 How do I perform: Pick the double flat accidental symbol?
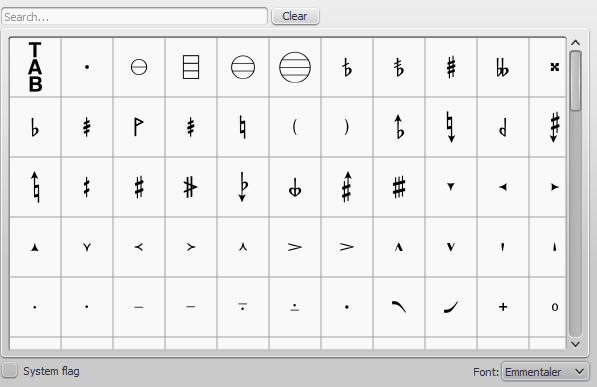click(503, 67)
